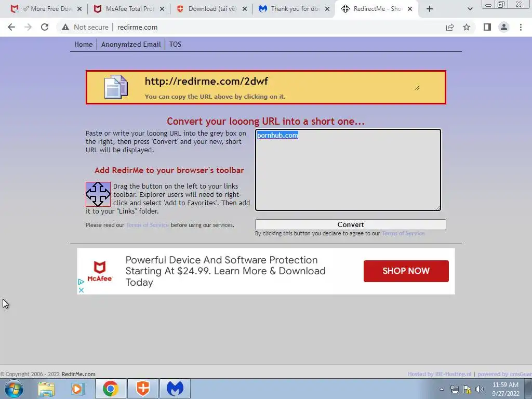The height and width of the screenshot is (399, 532).
Task: Show hidden system tray icons
Action: [x=442, y=389]
